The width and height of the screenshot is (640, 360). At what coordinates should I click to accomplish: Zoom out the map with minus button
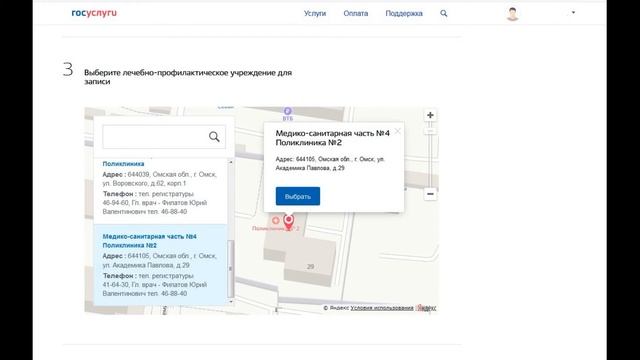tap(430, 194)
